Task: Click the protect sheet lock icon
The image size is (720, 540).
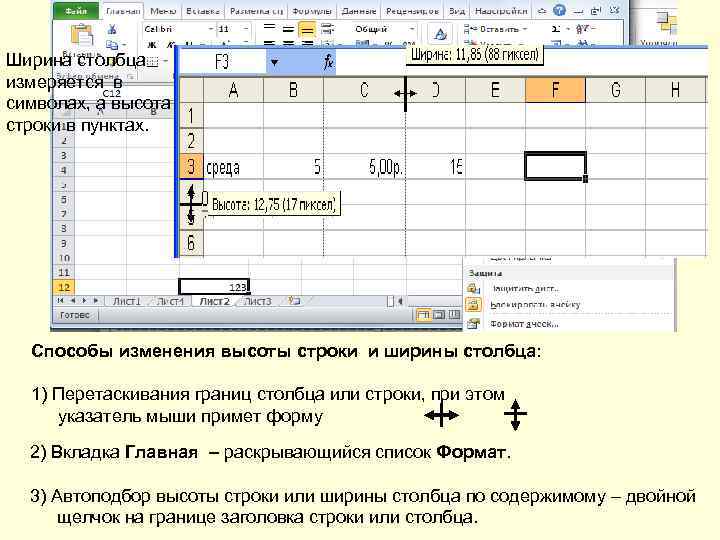Action: coord(473,288)
